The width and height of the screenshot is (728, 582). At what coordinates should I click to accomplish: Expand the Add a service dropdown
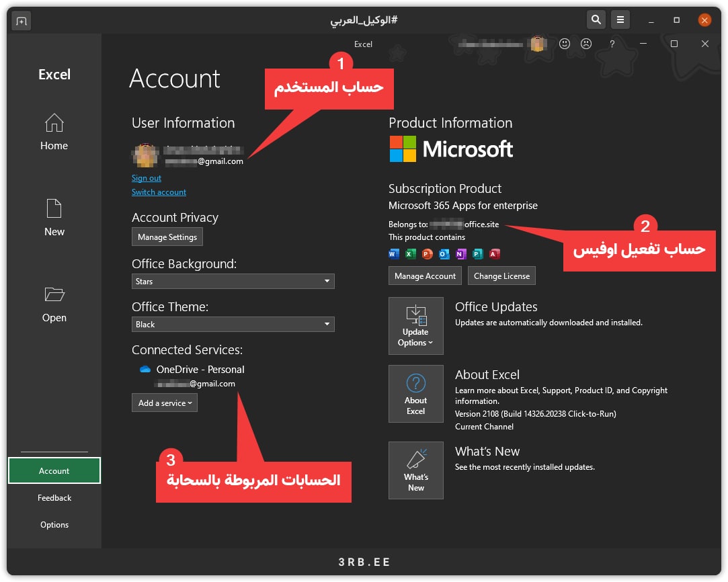click(165, 403)
